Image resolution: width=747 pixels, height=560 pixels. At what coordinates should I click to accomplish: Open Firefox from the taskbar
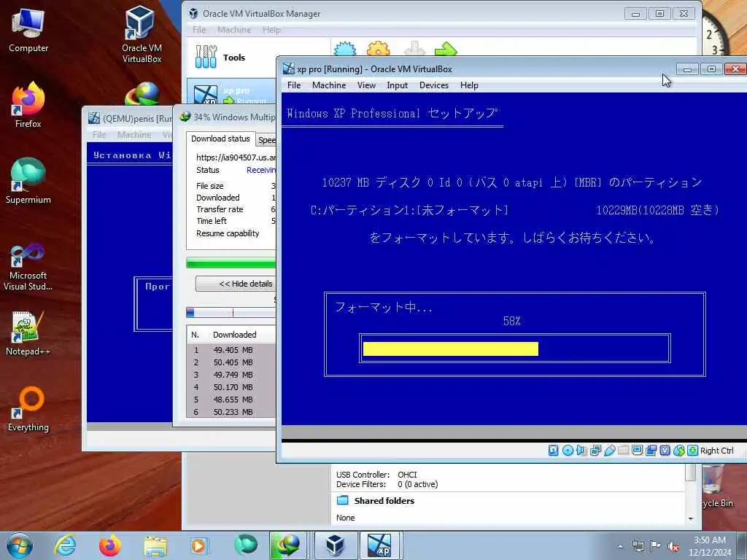(x=110, y=545)
